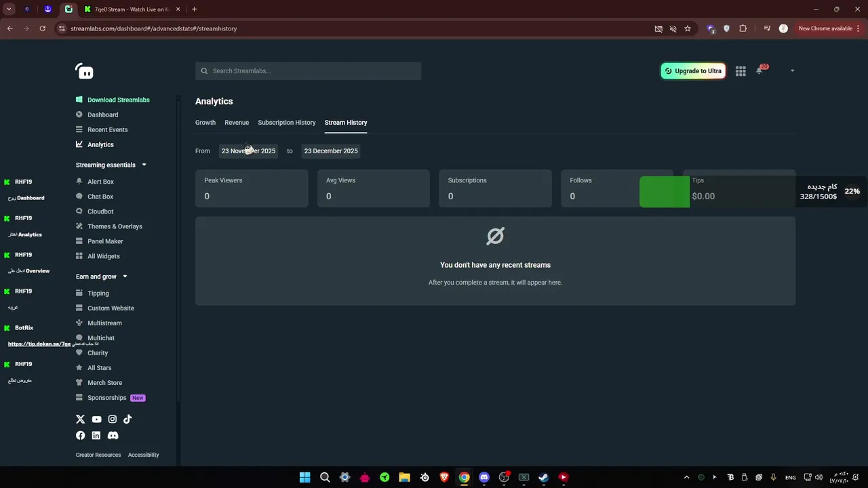Show hidden system tray icons
This screenshot has height=488, width=868.
(x=686, y=477)
